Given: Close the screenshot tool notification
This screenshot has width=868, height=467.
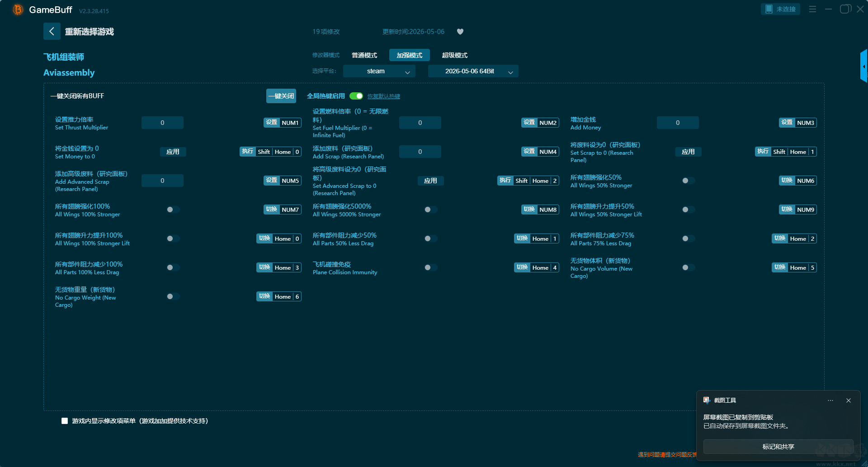Looking at the screenshot, I should (x=849, y=400).
